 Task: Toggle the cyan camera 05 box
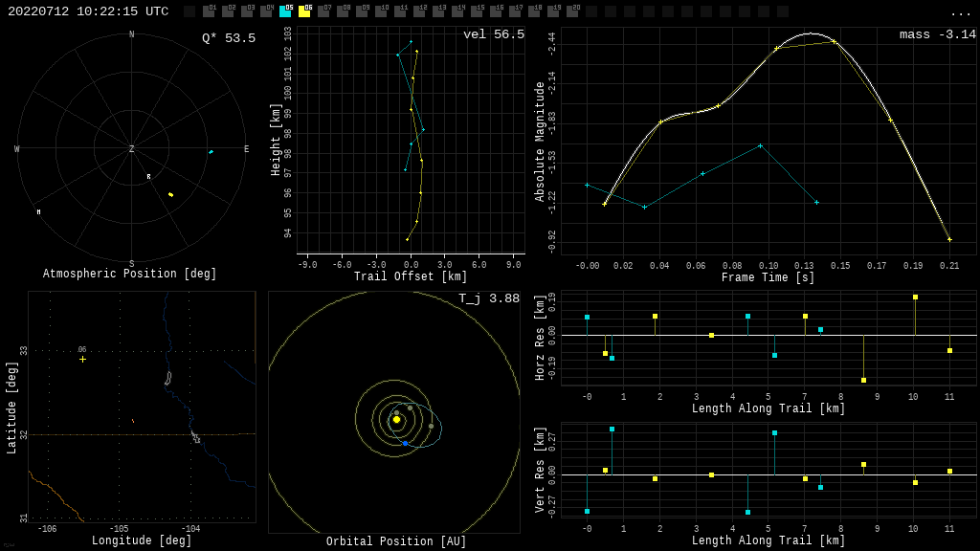(285, 11)
